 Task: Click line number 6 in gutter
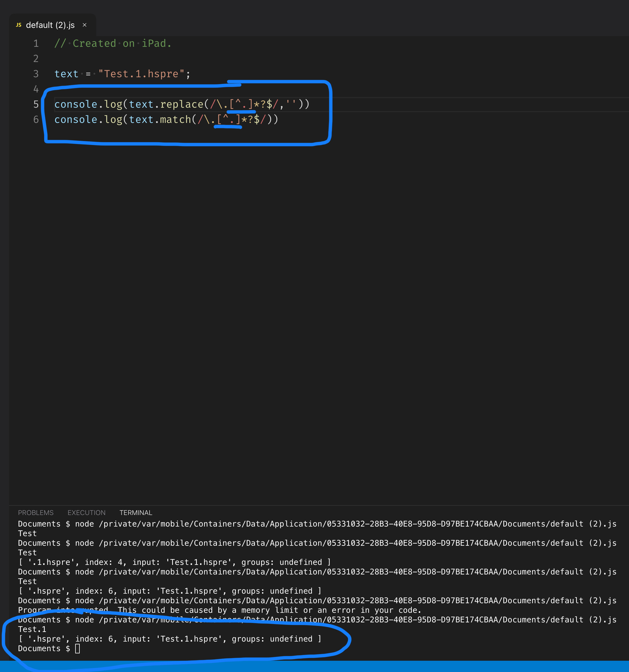[36, 120]
